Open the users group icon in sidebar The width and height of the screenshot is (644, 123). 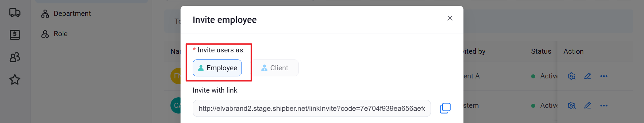15,57
